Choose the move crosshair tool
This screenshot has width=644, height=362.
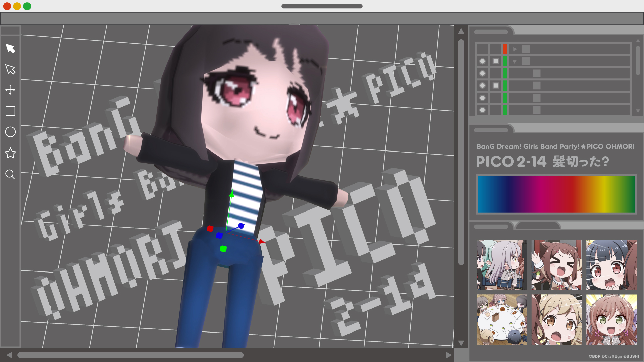point(10,90)
